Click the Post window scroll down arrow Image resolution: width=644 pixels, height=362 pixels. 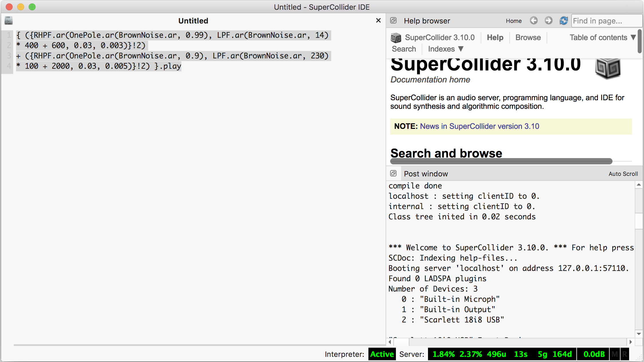[x=639, y=334]
